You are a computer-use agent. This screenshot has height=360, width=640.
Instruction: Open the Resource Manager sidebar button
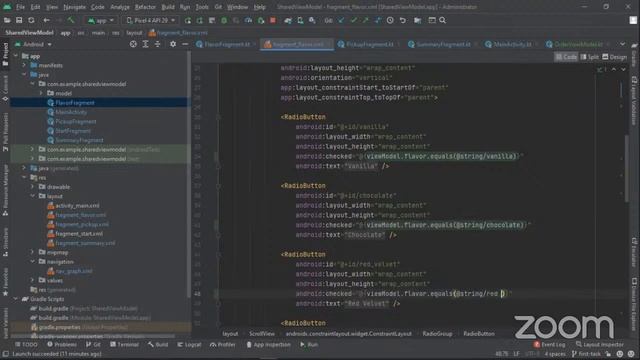5,190
